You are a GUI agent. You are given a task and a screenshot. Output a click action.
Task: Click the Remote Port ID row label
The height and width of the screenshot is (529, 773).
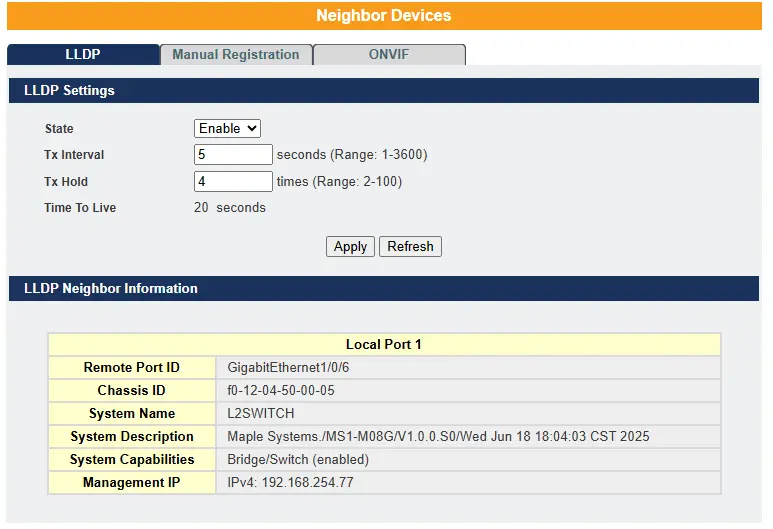pyautogui.click(x=132, y=367)
